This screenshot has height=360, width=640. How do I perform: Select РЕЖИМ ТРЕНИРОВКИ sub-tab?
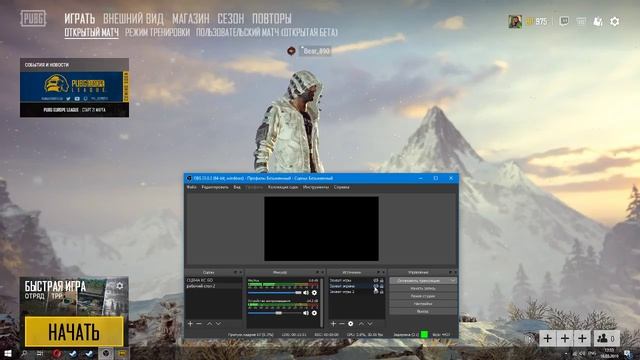click(158, 32)
